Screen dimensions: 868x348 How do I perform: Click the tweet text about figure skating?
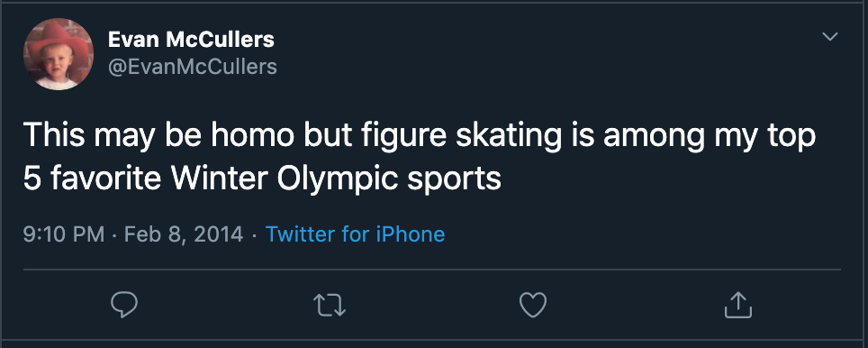pos(420,157)
